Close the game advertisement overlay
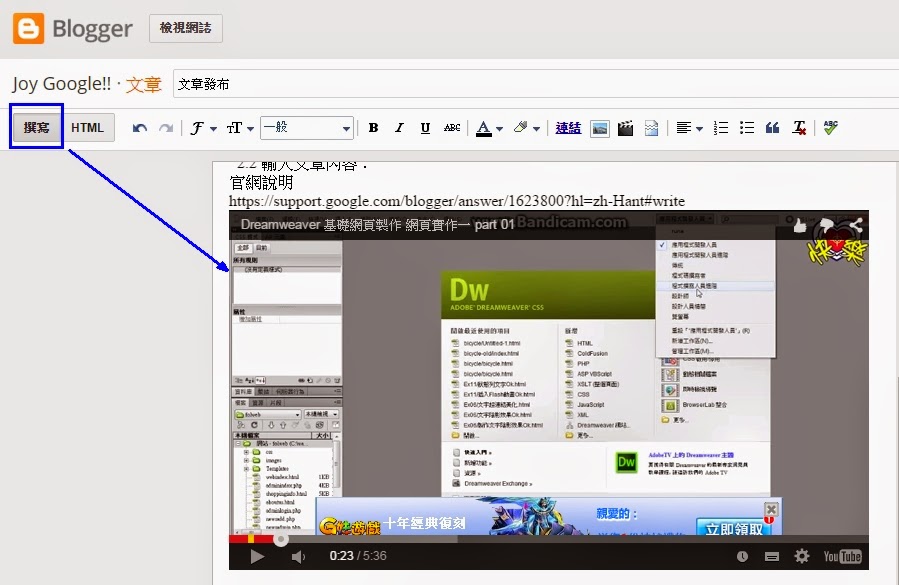The image size is (899, 585). tap(771, 509)
